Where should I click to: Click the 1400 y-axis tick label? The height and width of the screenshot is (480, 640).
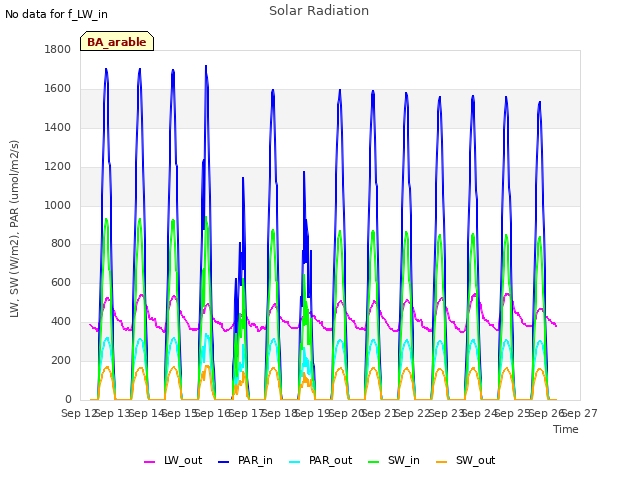click(58, 127)
